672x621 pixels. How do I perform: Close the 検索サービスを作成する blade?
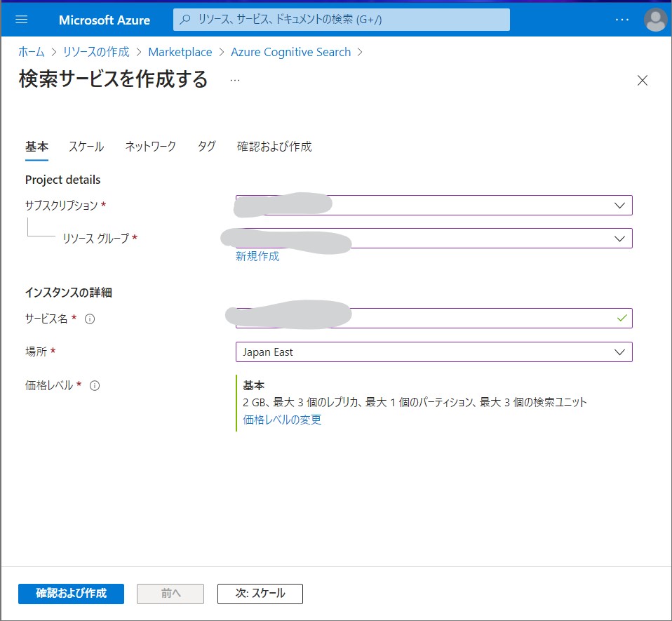(x=642, y=80)
